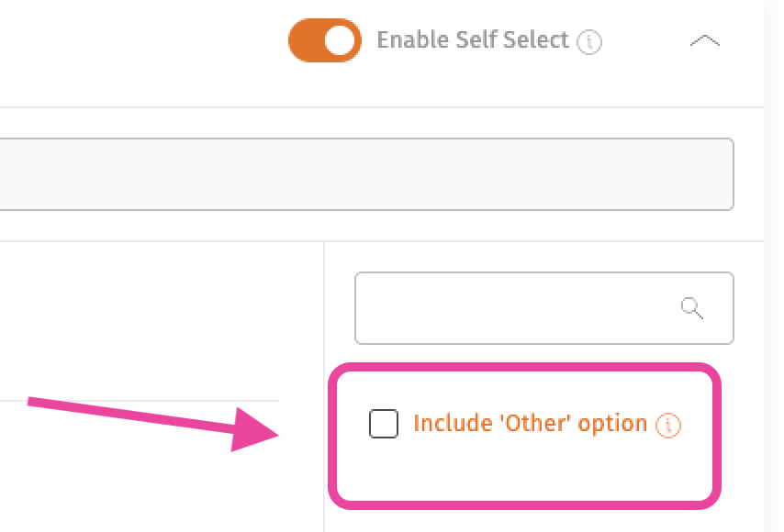This screenshot has width=784, height=532.
Task: Open info tooltip beside Enable Self Select
Action: [x=589, y=41]
